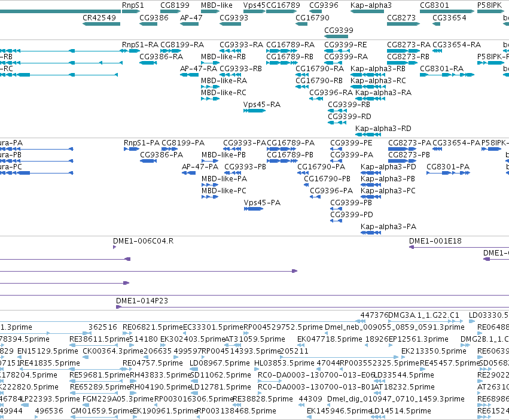Screen dimensions: 509x420
Task: Click the 362516 label
Action: point(103,327)
